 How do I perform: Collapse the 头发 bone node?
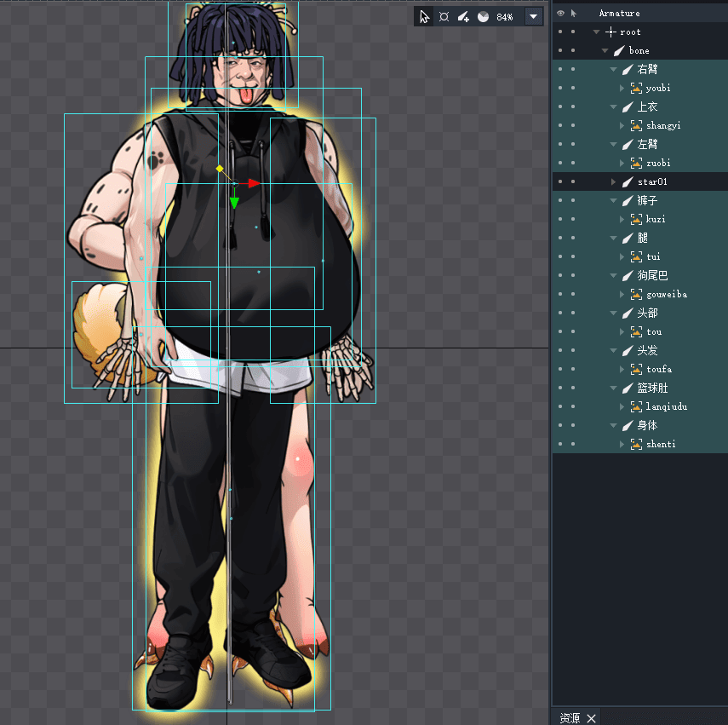tap(614, 351)
